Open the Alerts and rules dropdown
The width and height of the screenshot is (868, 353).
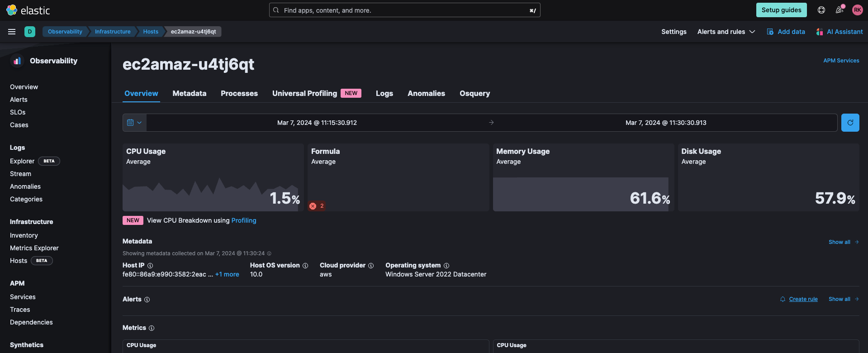point(726,32)
